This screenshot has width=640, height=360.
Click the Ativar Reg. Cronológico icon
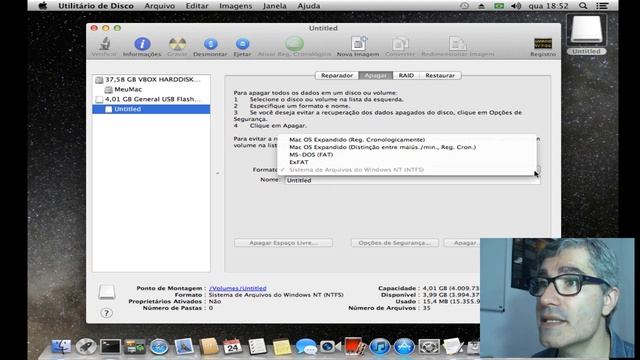294,44
